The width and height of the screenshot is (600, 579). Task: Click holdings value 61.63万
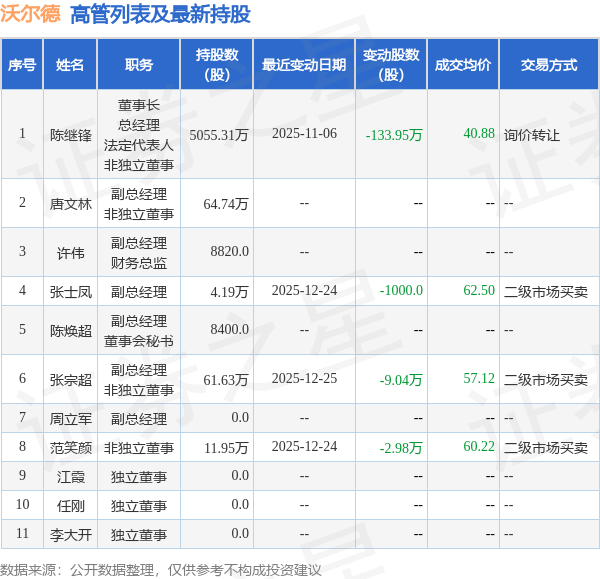click(x=226, y=380)
